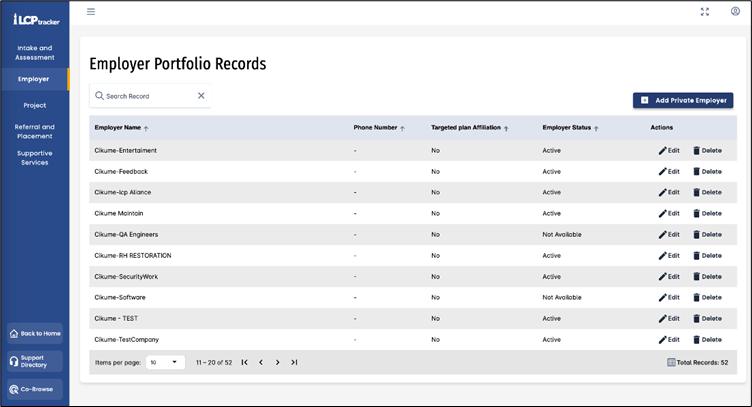The image size is (752, 407).
Task: Sort by Employer Name arrow
Action: [x=146, y=128]
